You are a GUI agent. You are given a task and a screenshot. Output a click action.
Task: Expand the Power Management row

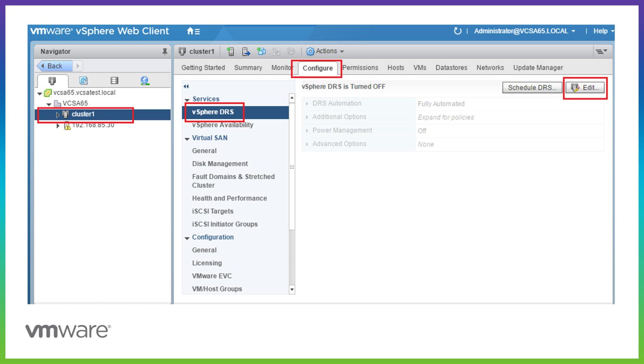(x=307, y=130)
